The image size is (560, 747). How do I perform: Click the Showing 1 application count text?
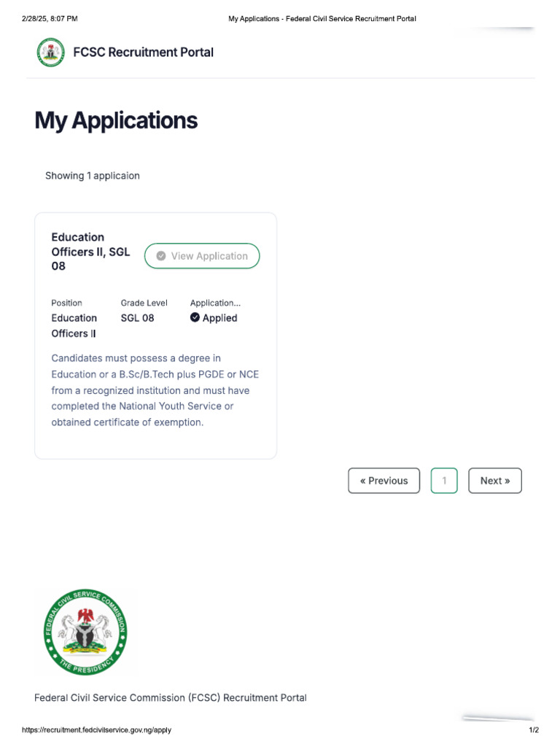pyautogui.click(x=93, y=176)
